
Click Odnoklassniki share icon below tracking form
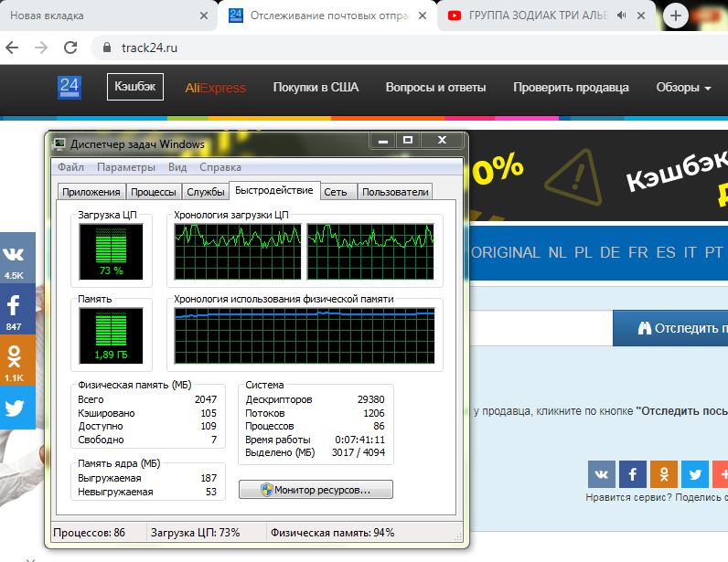[x=664, y=474]
